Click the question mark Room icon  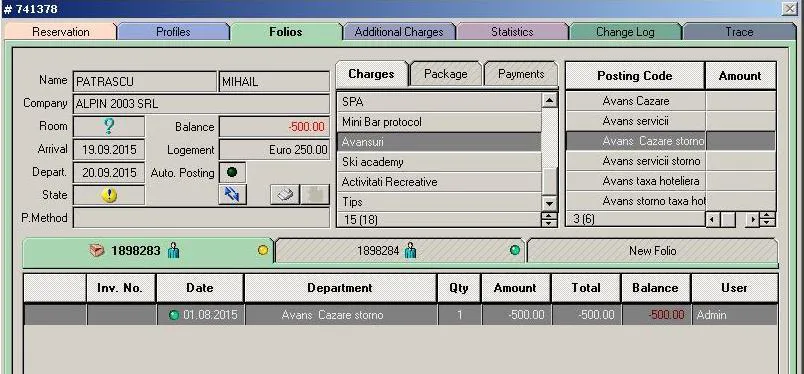pos(109,127)
